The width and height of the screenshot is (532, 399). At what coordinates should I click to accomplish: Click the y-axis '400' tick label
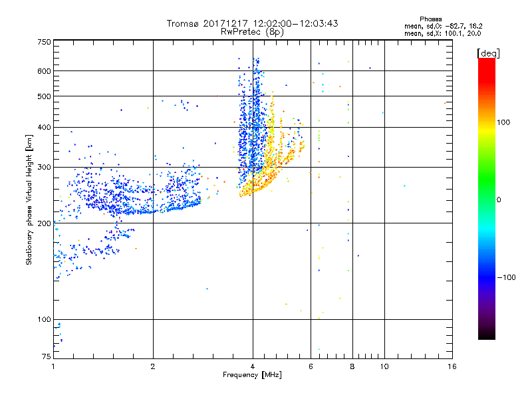pyautogui.click(x=44, y=128)
